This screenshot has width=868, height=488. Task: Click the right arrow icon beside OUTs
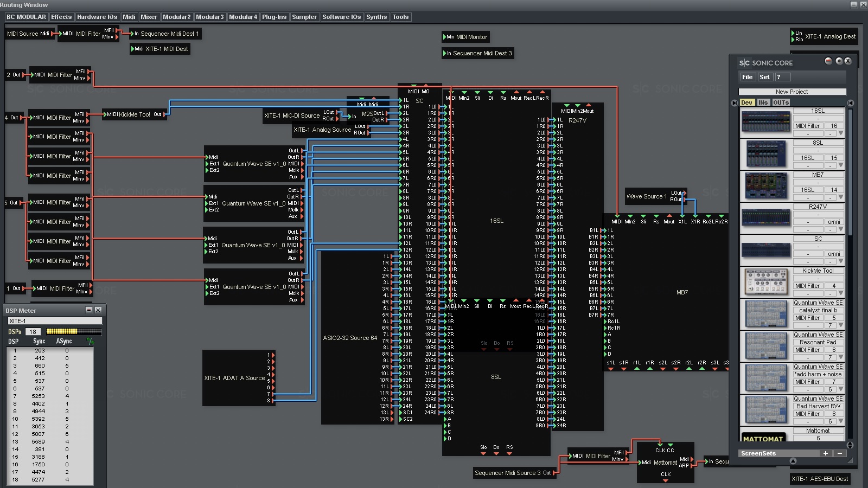850,102
